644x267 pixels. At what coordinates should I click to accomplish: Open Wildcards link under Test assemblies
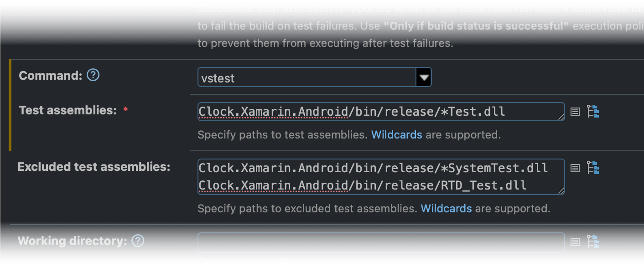396,134
